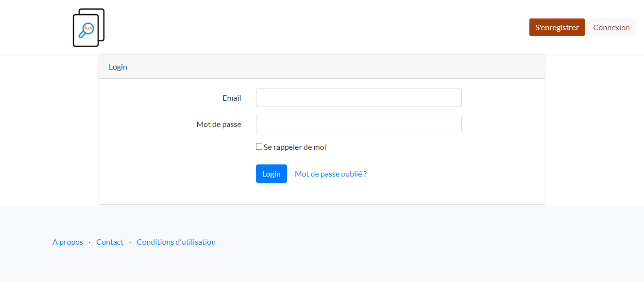Open the Conditions d'utilisation link
The height and width of the screenshot is (305, 644).
(x=176, y=242)
